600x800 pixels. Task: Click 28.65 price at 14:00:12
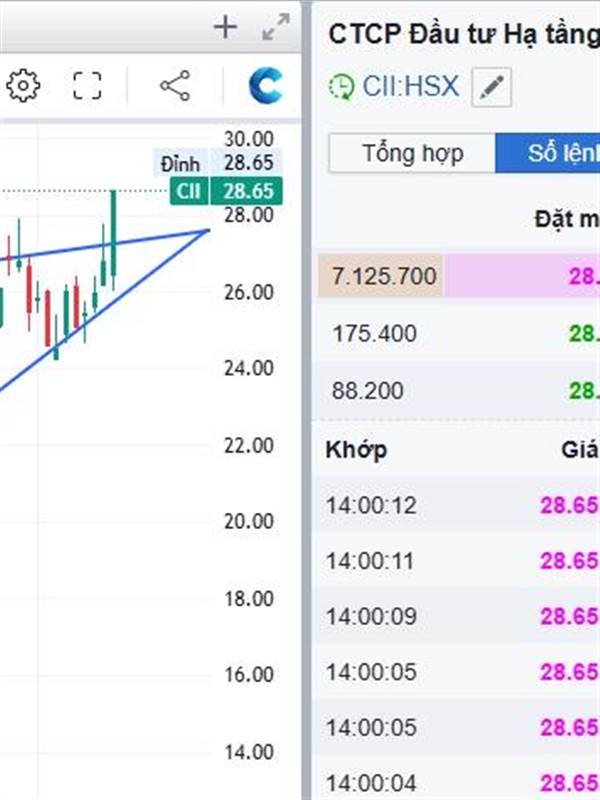tap(568, 505)
